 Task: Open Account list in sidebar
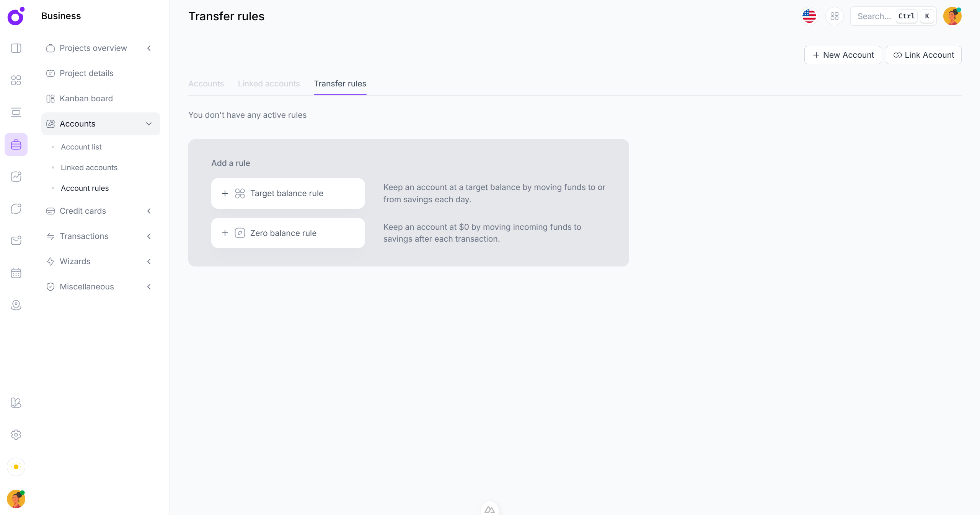pos(81,147)
